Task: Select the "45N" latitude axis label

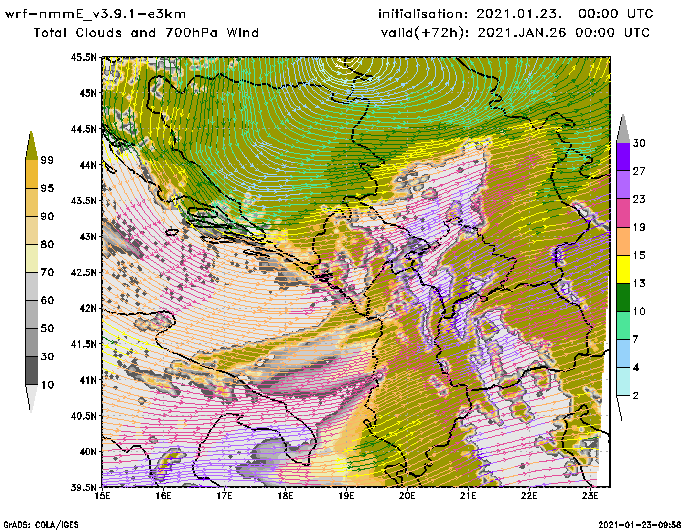Action: 88,93
